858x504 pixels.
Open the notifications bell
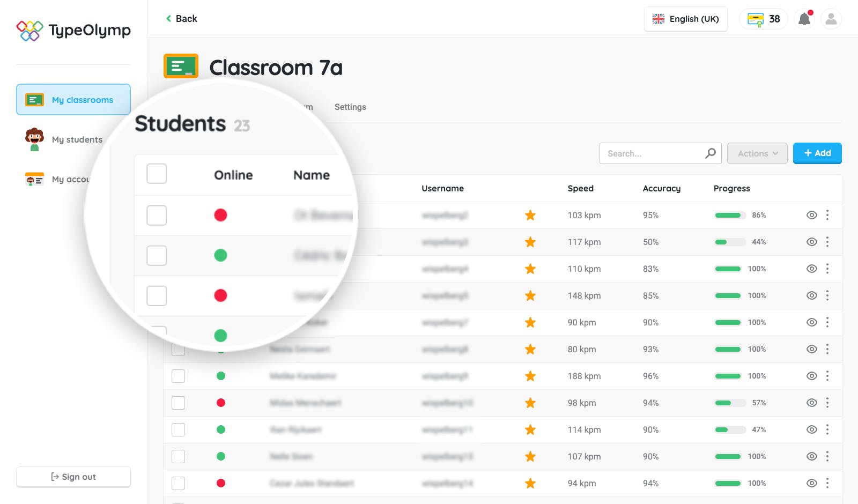tap(804, 19)
